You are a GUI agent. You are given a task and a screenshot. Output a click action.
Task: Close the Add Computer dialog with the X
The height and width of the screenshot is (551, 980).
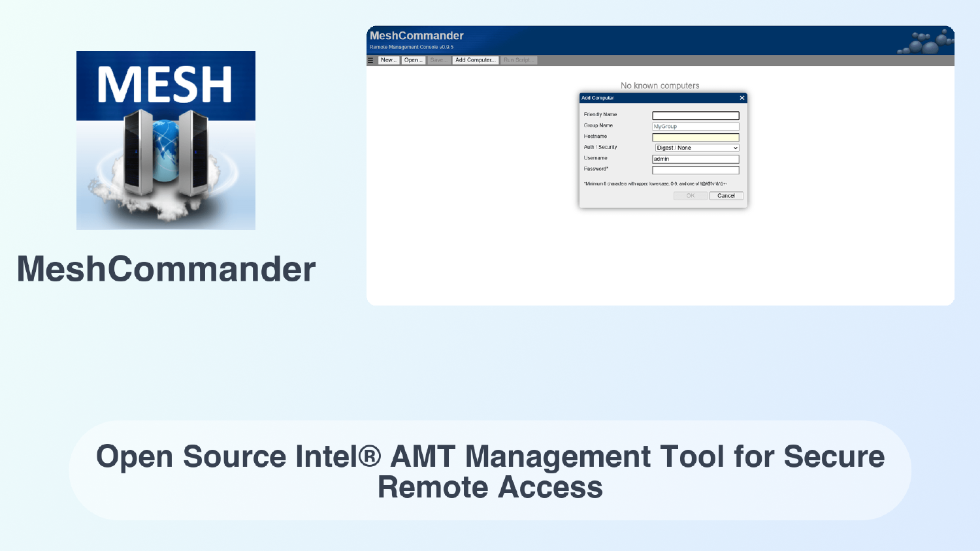pyautogui.click(x=742, y=98)
